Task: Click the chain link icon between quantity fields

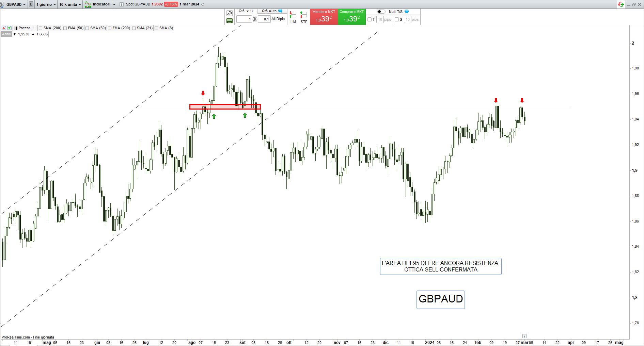Action: (255, 19)
